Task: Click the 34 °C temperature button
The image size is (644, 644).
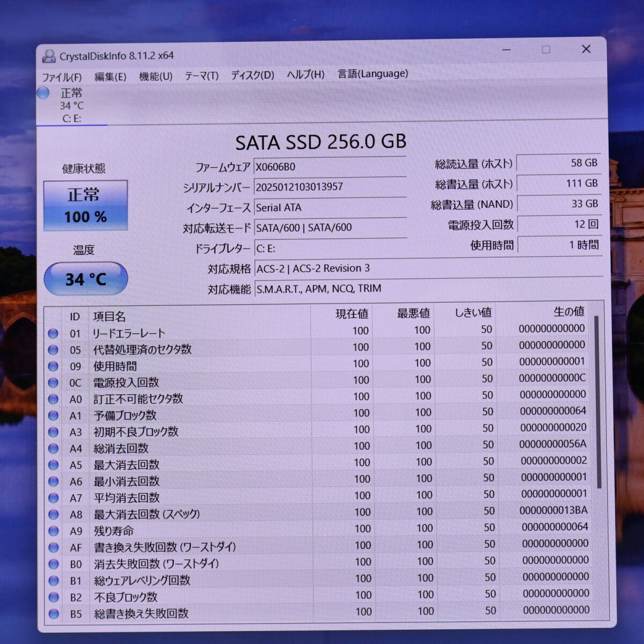Action: [x=86, y=279]
